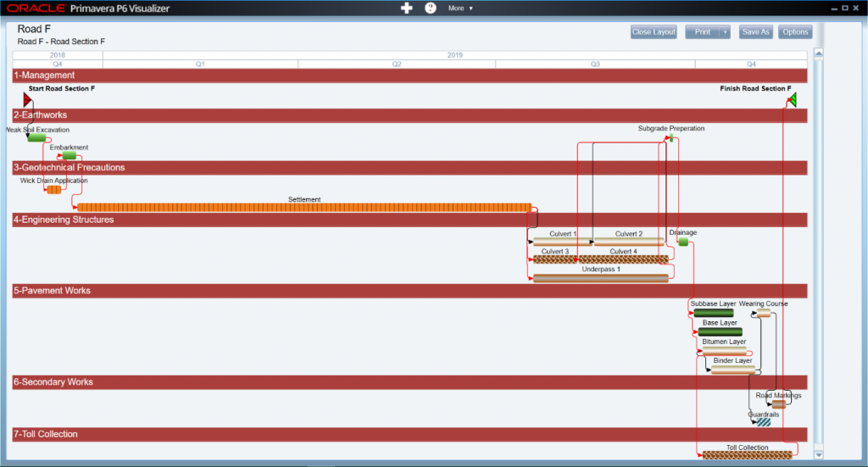This screenshot has width=868, height=467.
Task: Click the Print button
Action: [702, 32]
